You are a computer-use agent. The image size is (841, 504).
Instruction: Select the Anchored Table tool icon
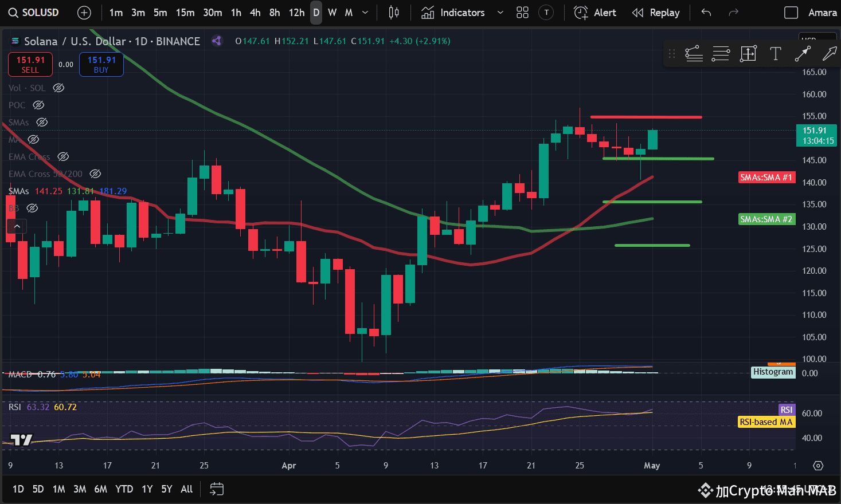tap(748, 53)
